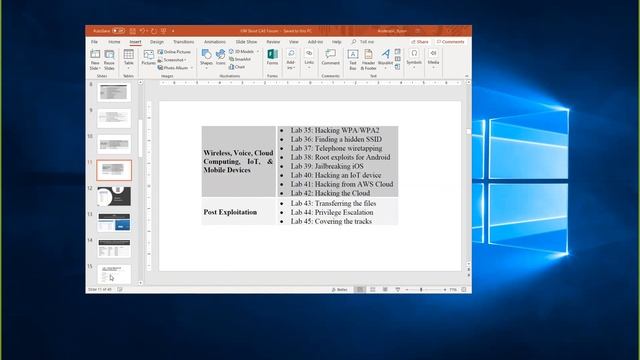Screen dimensions: 640x360
Task: Go to the Slide Show tab
Action: point(246,42)
